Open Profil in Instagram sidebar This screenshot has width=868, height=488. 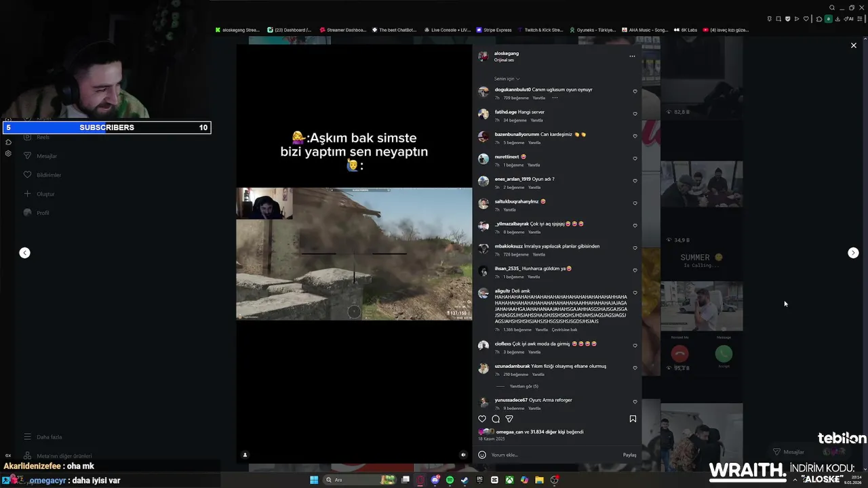pyautogui.click(x=36, y=213)
